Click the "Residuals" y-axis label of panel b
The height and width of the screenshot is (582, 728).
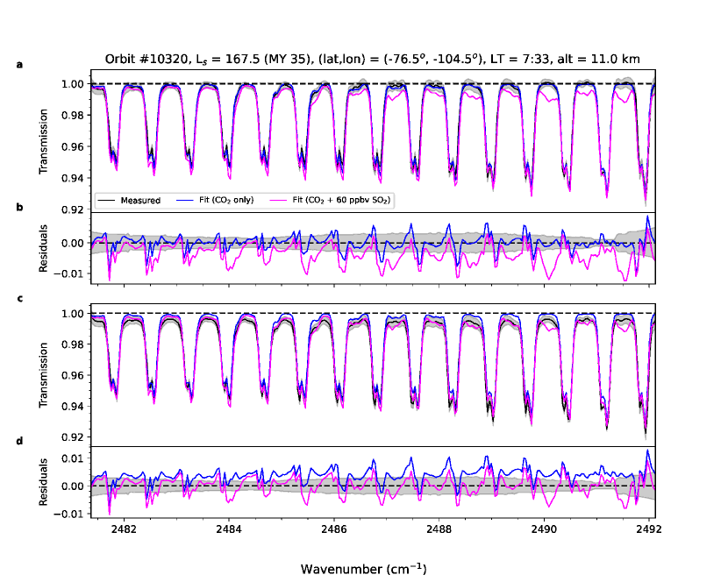pyautogui.click(x=43, y=248)
